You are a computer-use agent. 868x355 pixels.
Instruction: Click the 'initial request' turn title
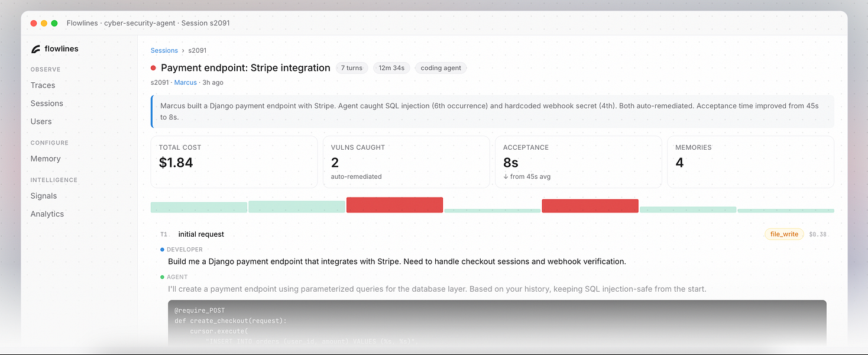click(201, 234)
